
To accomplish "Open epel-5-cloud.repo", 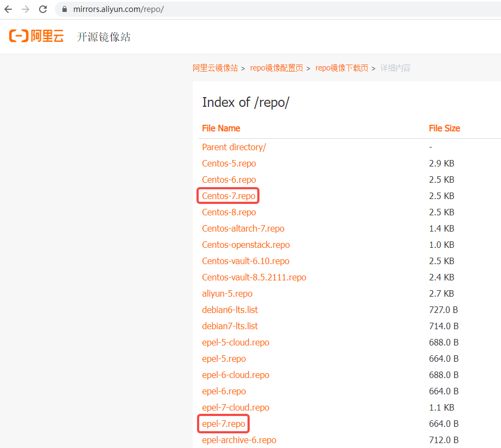I will [236, 343].
